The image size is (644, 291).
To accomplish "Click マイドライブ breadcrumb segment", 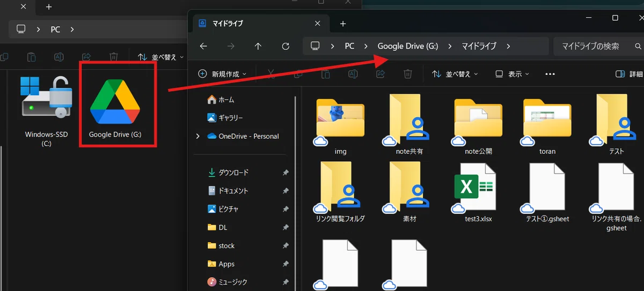I will [x=479, y=46].
